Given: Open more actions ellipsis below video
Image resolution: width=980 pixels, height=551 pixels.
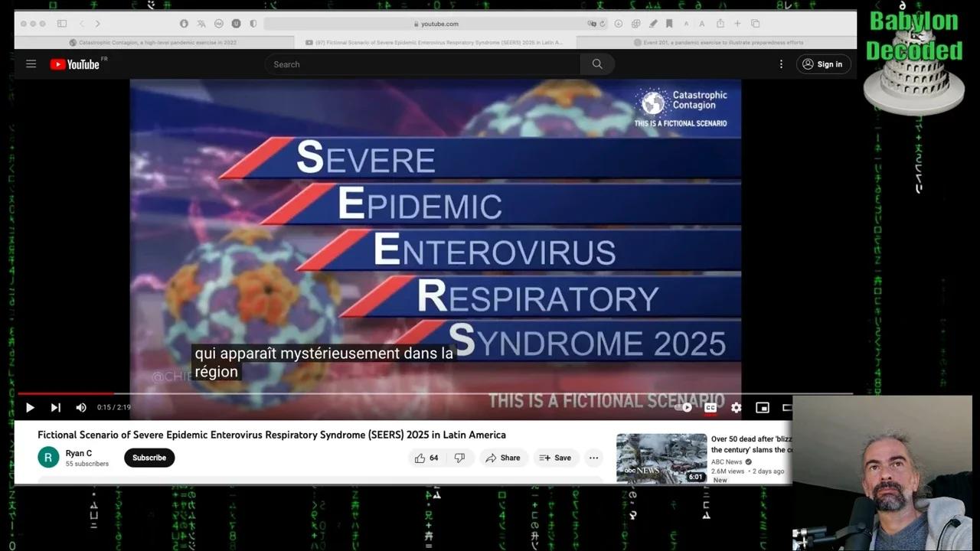Looking at the screenshot, I should pos(593,458).
